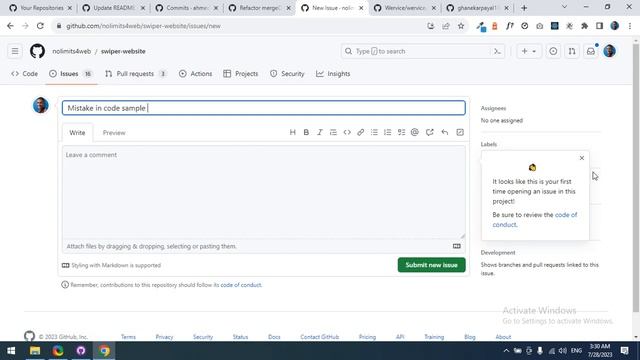Insert a numbered list

[x=387, y=132]
